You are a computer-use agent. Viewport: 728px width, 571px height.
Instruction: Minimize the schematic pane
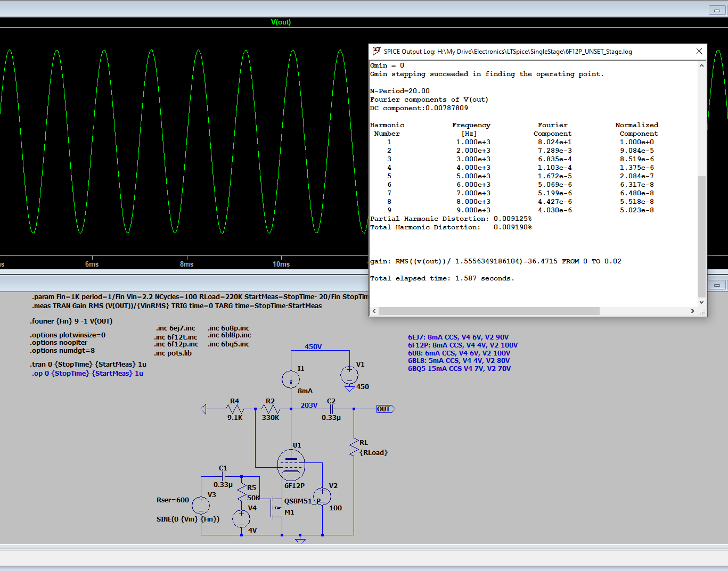(x=717, y=285)
